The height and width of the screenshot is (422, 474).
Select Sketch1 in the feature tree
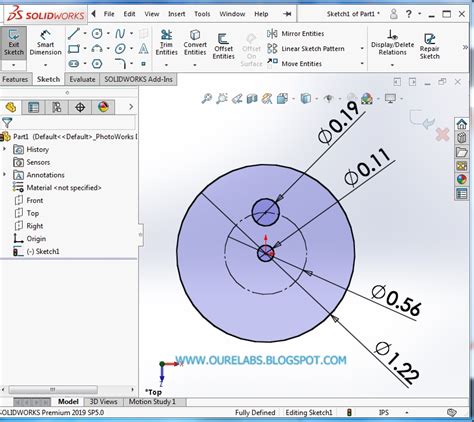tap(36, 251)
